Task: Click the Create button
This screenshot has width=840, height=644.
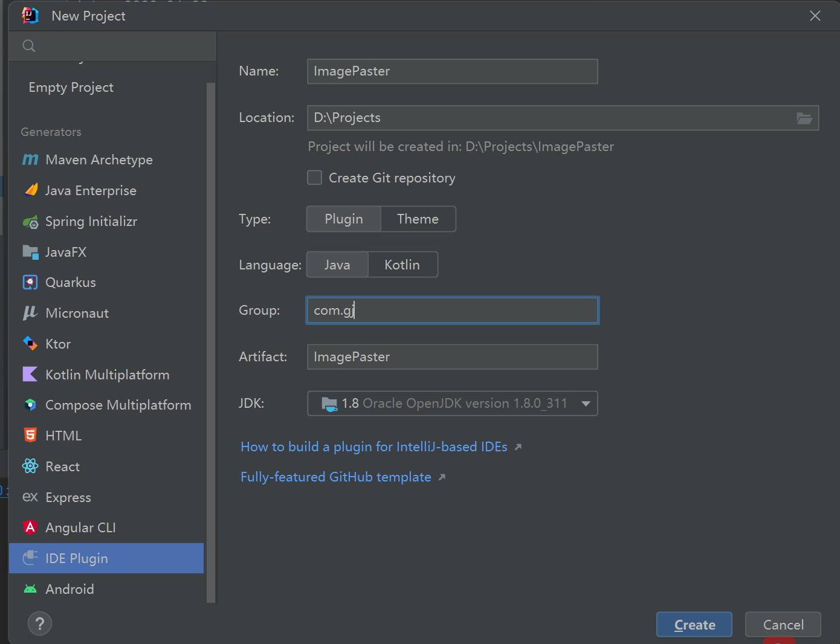Action: [694, 625]
